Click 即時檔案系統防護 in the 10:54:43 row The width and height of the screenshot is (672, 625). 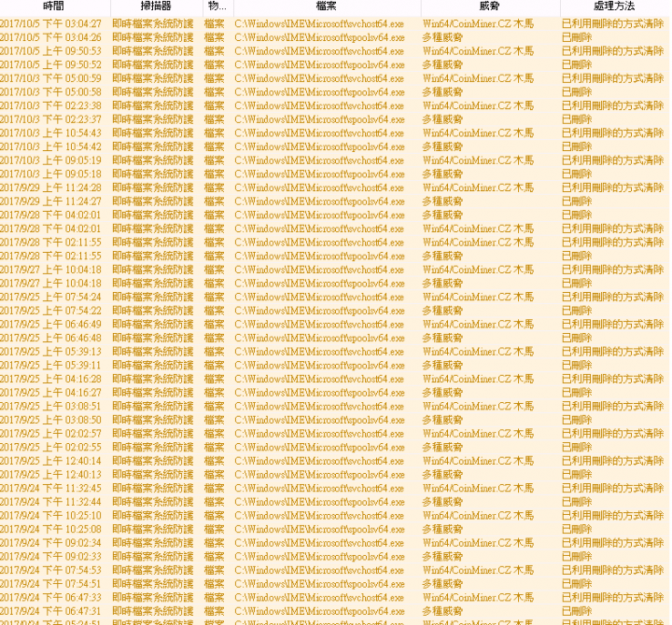(152, 133)
